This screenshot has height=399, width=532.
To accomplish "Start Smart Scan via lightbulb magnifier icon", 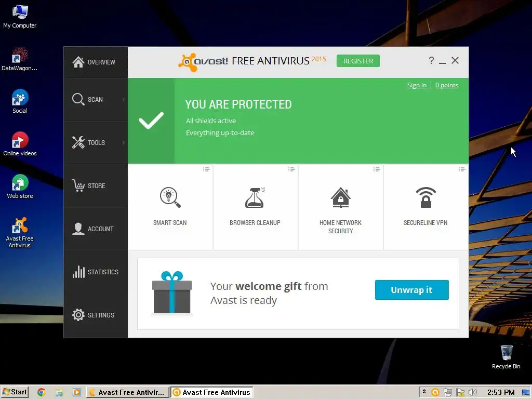I will [x=170, y=197].
